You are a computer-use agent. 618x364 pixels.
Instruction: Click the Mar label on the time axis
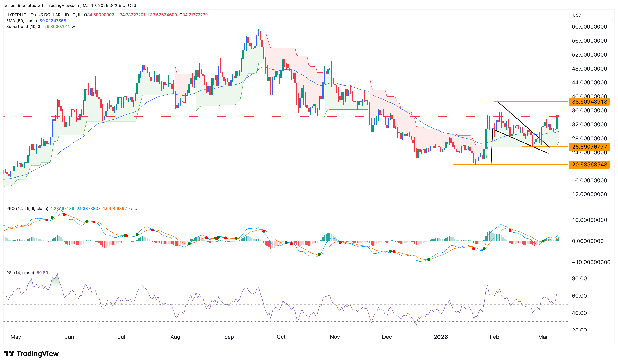pos(543,337)
